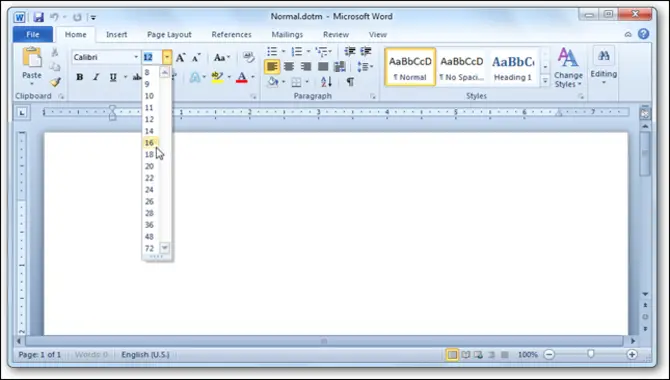Select font size 18 from list
The image size is (670, 380).
click(150, 154)
